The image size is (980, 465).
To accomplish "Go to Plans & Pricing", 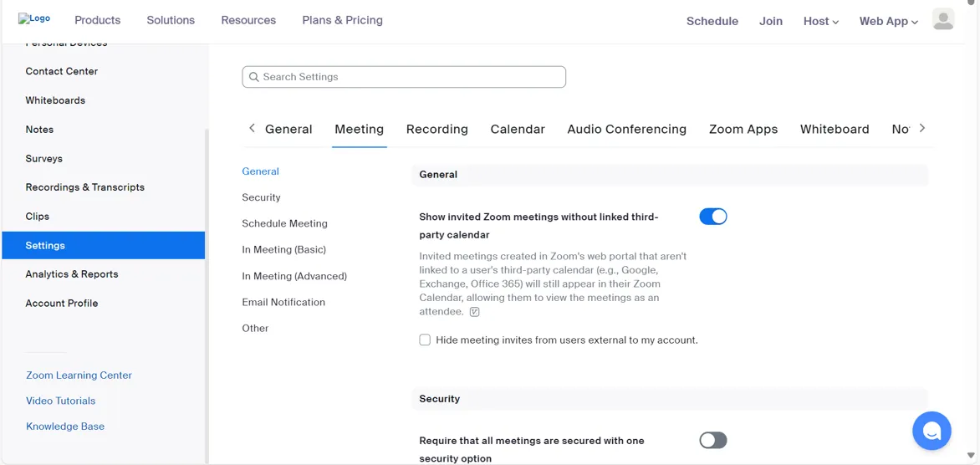I will pyautogui.click(x=342, y=20).
